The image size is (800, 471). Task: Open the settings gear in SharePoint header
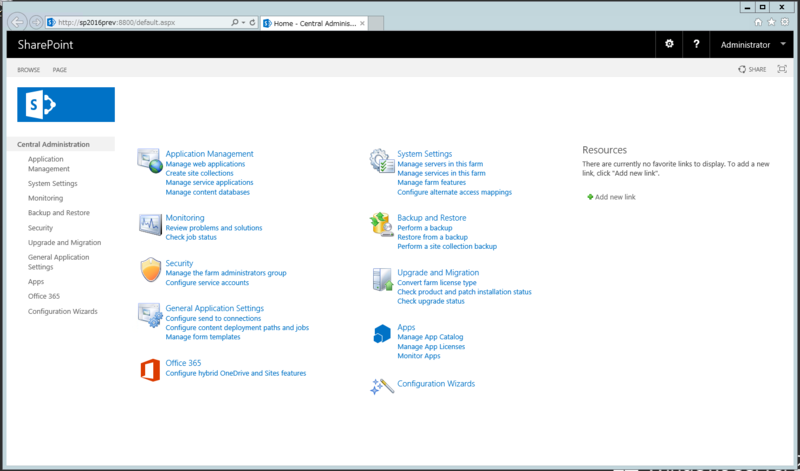pos(669,44)
